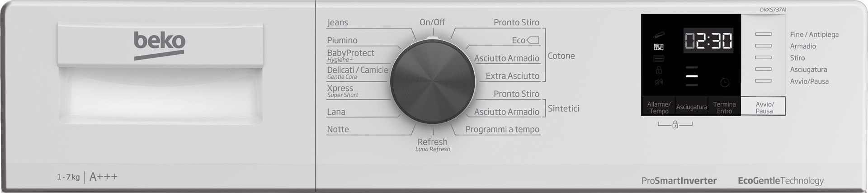This screenshot has height=193, width=868.
Task: Select Cotone Extra Asciutto program
Action: click(513, 76)
